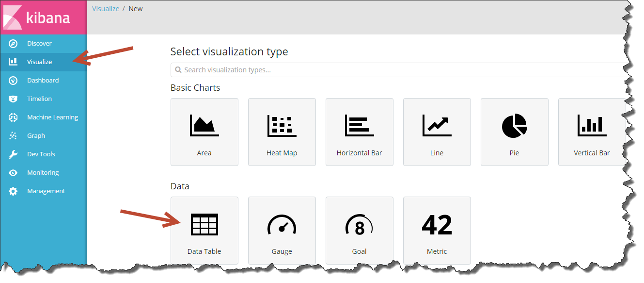Open the Graph icon in sidebar
Screen dimensions: 644x283
pos(13,136)
